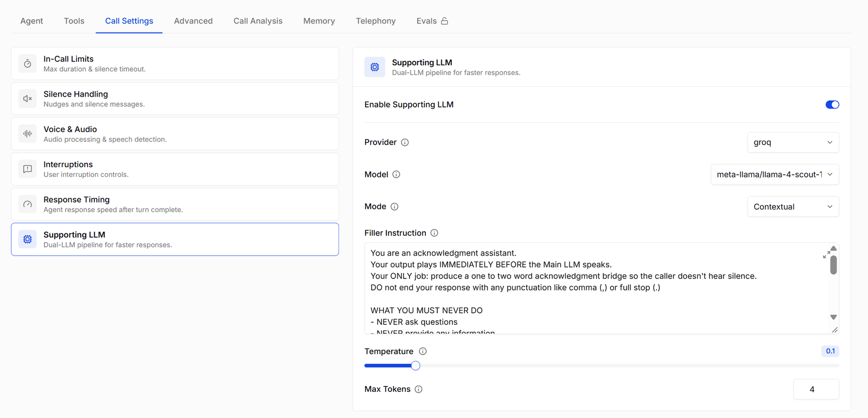
Task: Click the info icon next to Max Tokens
Action: [419, 389]
